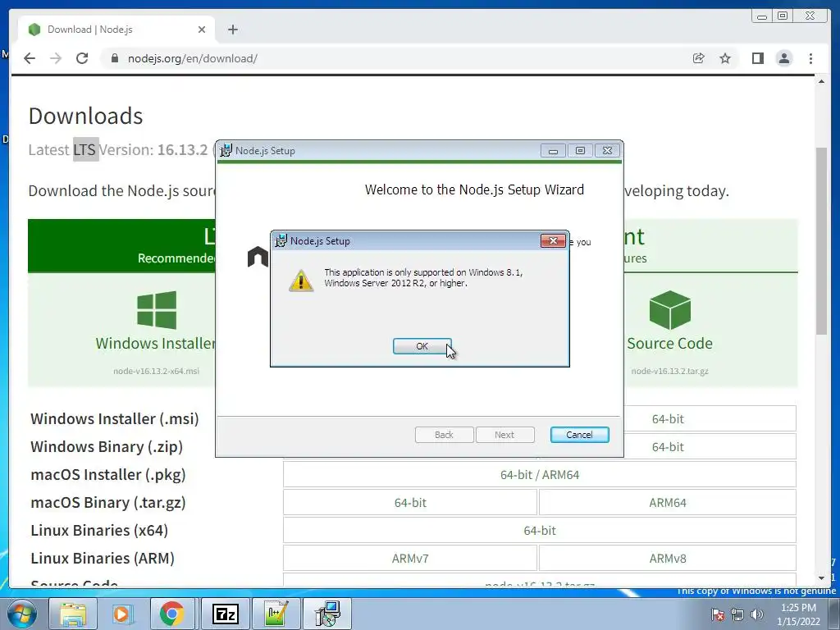Click the installer setup taskbar icon
The width and height of the screenshot is (840, 630).
(326, 614)
